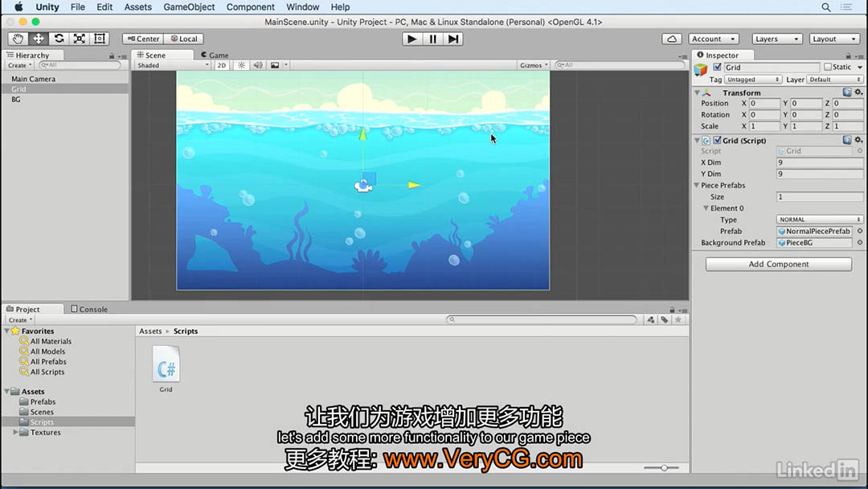Open the Layout dropdown
The image size is (868, 489).
[834, 39]
